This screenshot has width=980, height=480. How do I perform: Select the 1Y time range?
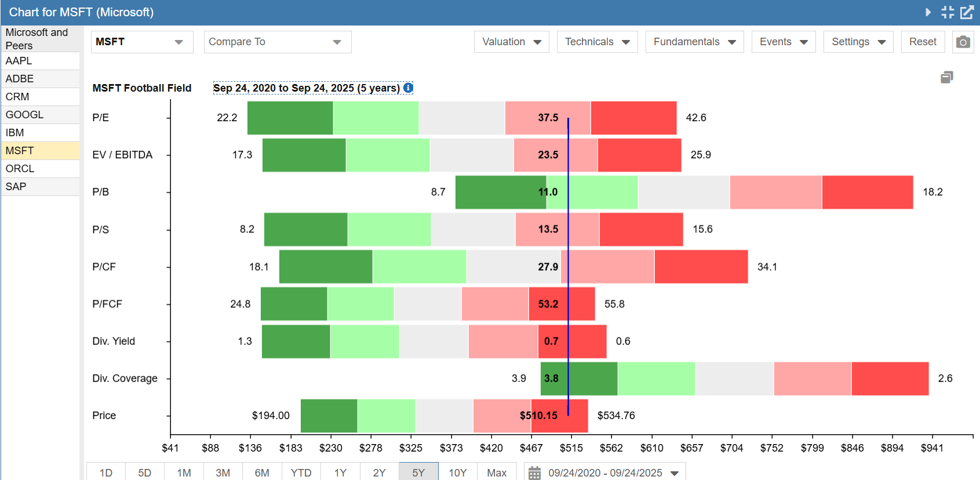coord(340,472)
